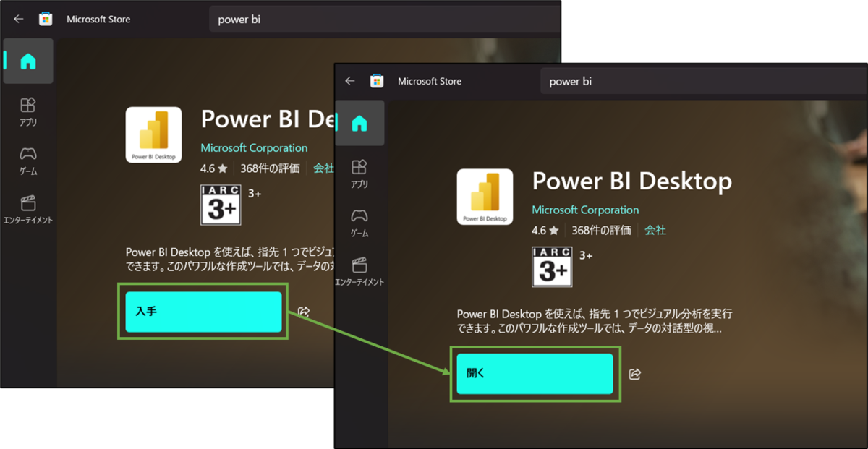This screenshot has width=868, height=449.
Task: Click the search box in the rear window
Action: point(384,20)
